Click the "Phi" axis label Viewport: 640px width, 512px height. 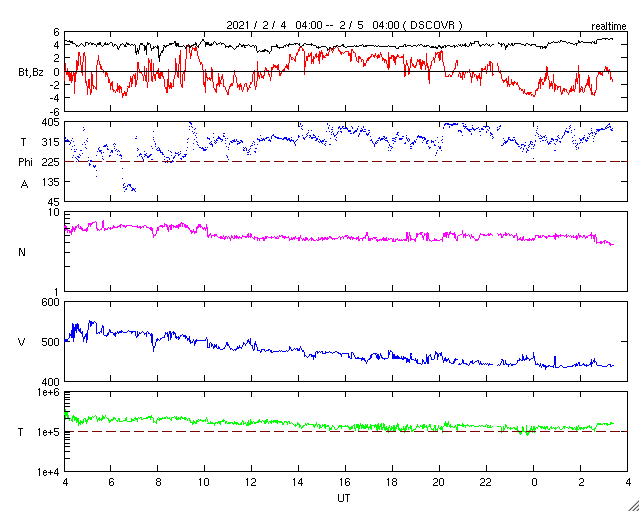pyautogui.click(x=25, y=162)
